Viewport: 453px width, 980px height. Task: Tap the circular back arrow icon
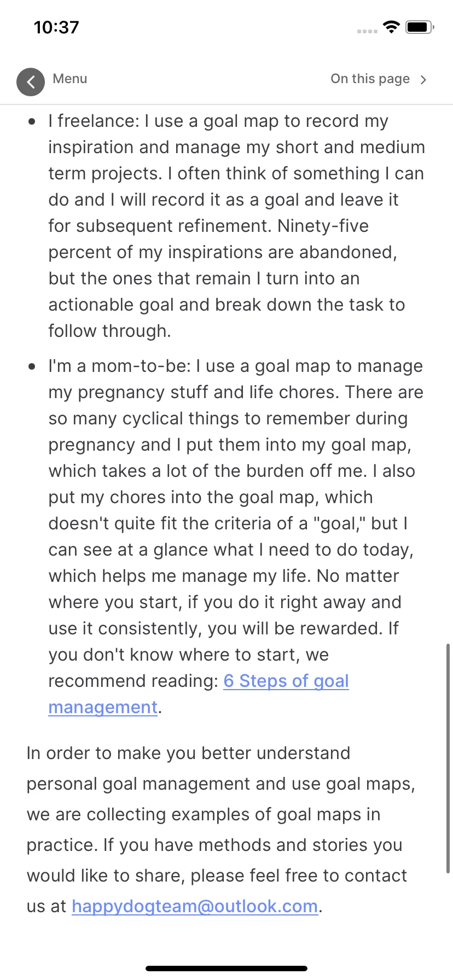coord(31,82)
